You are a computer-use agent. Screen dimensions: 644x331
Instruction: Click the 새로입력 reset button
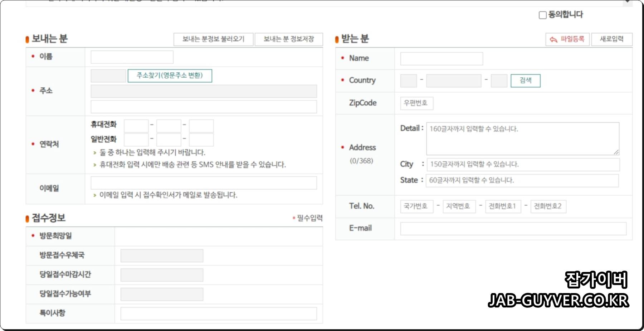[x=612, y=39]
